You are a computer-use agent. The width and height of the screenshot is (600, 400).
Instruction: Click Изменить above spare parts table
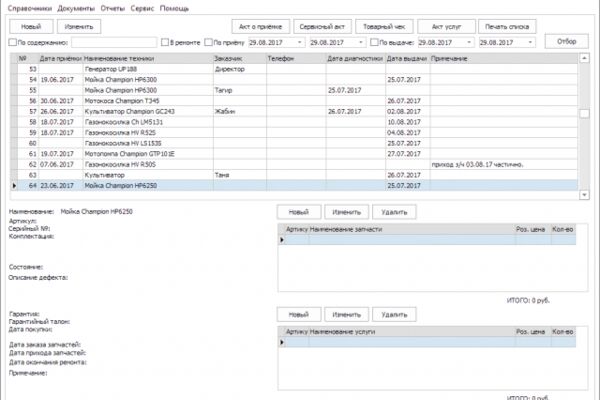pyautogui.click(x=347, y=212)
